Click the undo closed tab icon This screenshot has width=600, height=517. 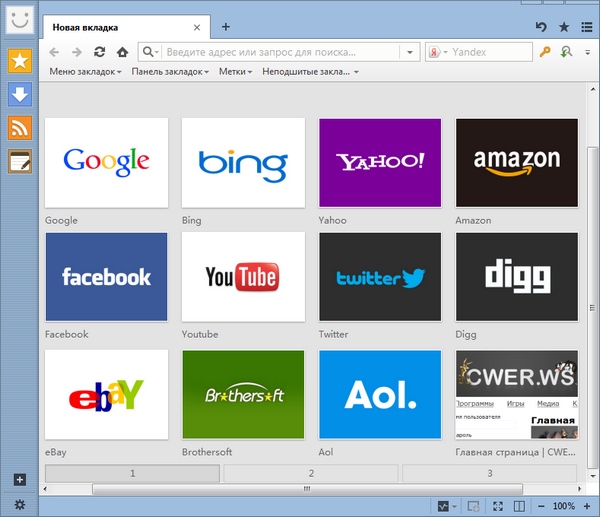tap(541, 27)
